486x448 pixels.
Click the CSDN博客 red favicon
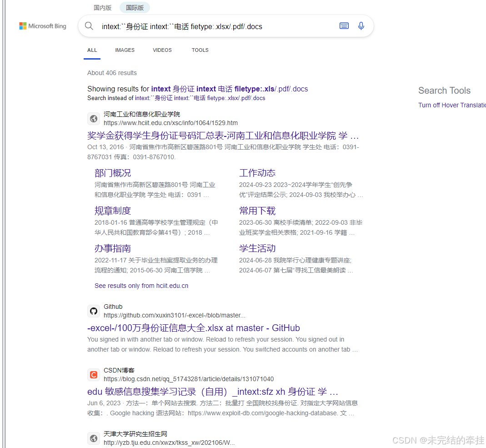[94, 375]
